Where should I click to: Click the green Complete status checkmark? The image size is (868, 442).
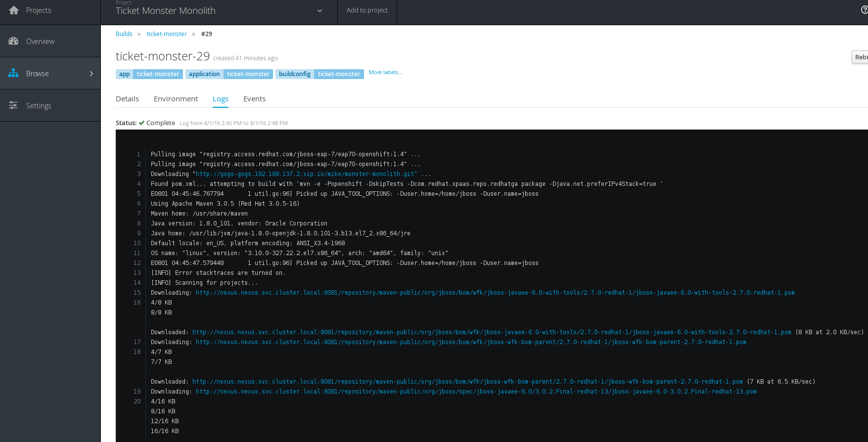click(142, 123)
